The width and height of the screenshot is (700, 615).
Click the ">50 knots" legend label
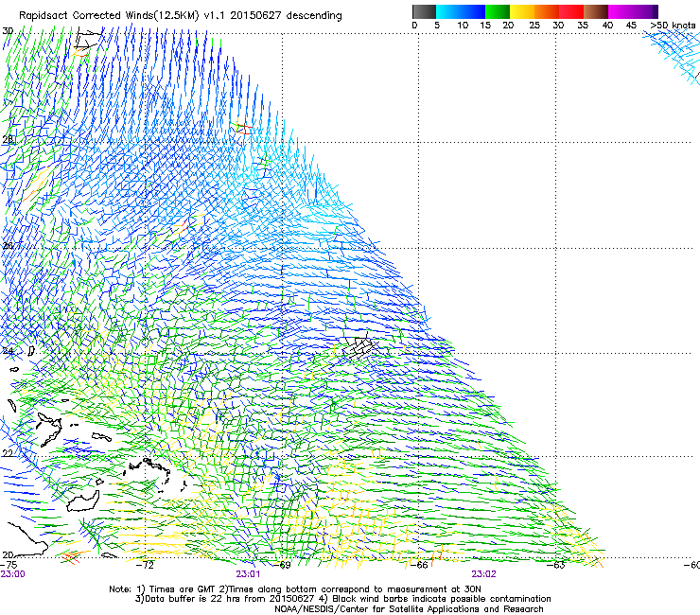point(673,26)
